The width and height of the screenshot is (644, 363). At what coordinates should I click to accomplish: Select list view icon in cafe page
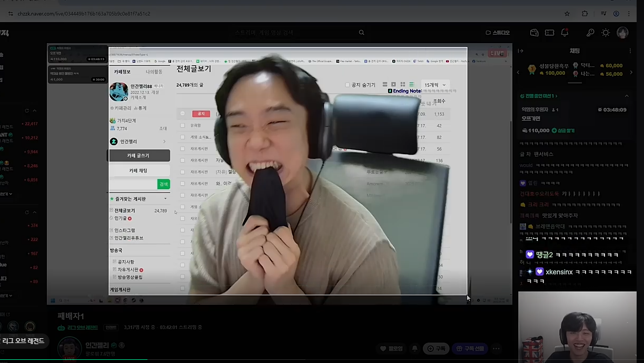[412, 84]
